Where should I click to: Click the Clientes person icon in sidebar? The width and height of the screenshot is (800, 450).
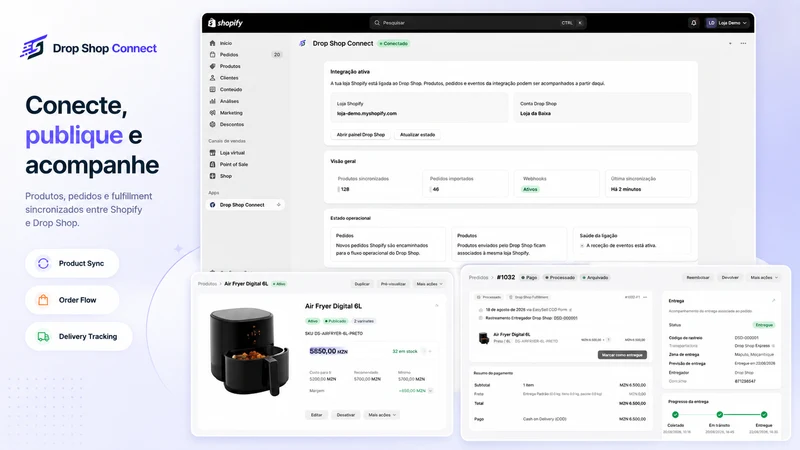tap(213, 78)
